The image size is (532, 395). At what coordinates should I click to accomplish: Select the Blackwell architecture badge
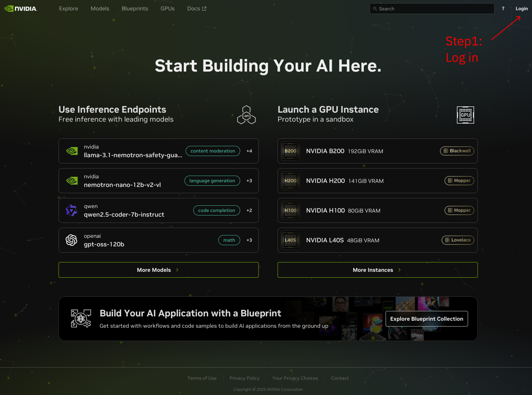pos(457,151)
